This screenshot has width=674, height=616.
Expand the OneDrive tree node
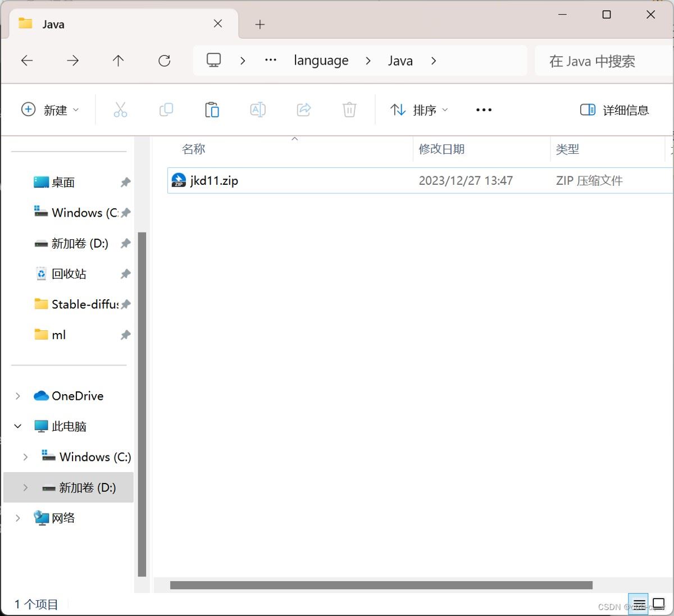click(18, 396)
